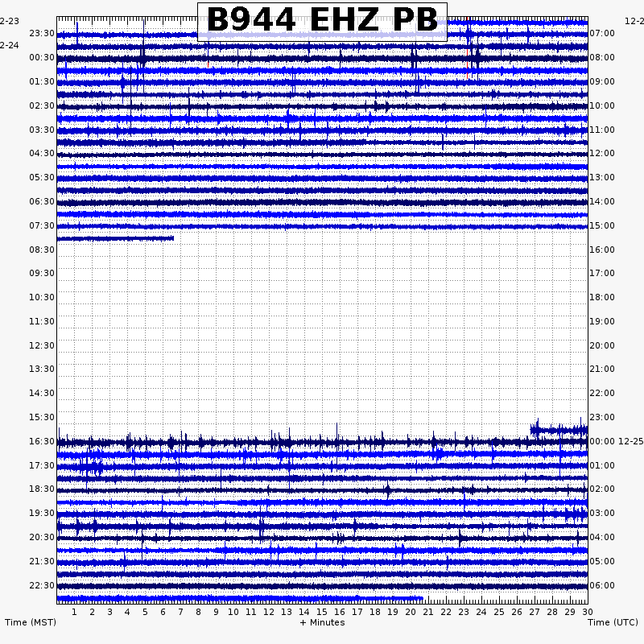Select the 08:30 MST row label

(x=42, y=250)
